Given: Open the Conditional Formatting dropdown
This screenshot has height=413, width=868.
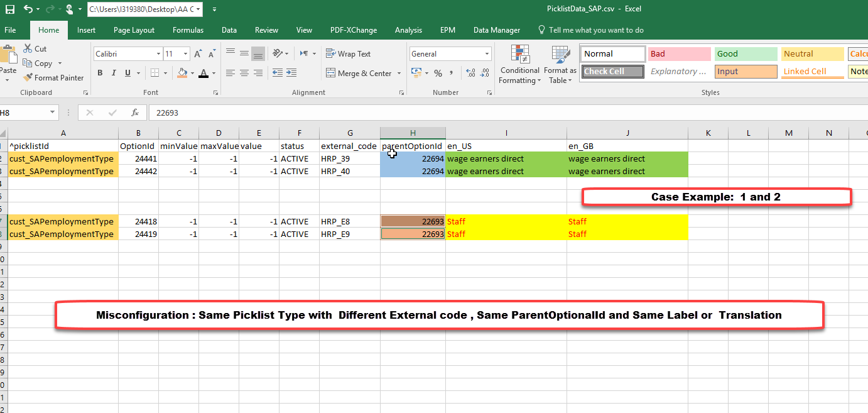Looking at the screenshot, I should [519, 65].
